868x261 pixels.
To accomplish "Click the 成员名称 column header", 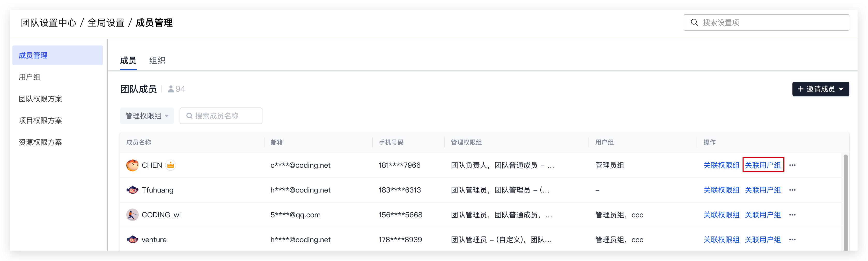I will 138,142.
